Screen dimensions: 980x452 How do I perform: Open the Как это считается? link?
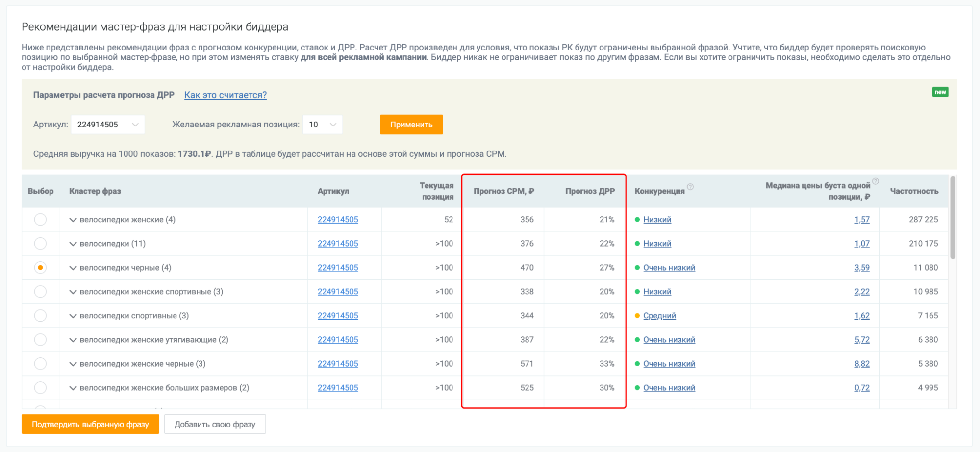[226, 95]
